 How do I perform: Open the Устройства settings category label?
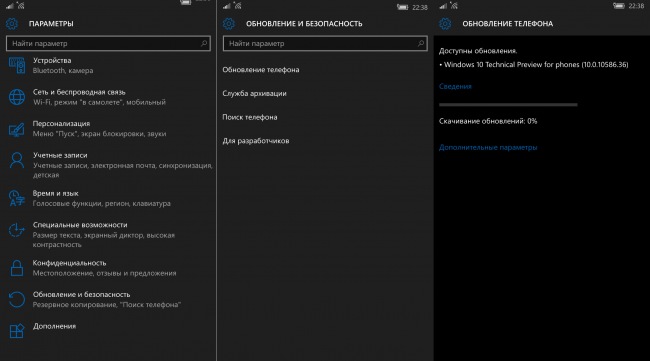click(x=52, y=61)
